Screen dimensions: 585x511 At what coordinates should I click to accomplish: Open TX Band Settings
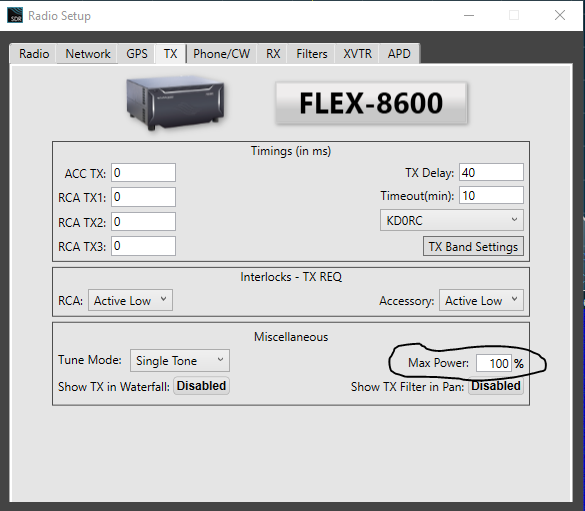pos(473,246)
